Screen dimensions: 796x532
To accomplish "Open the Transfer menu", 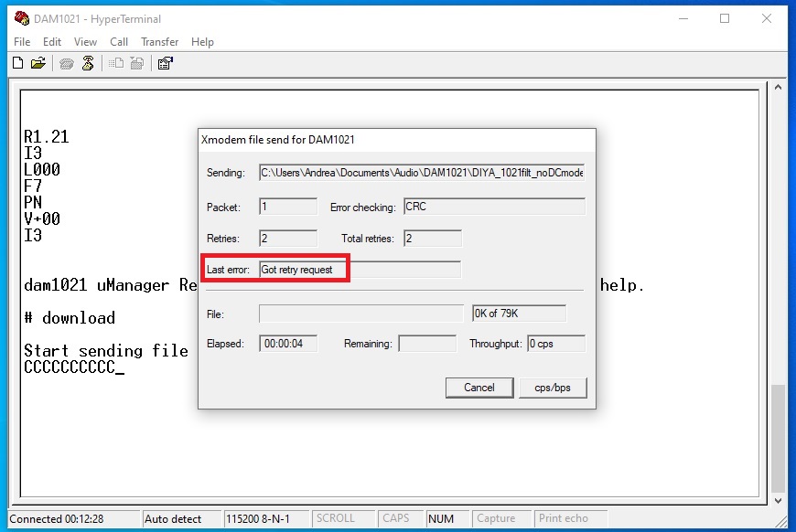I will pyautogui.click(x=159, y=41).
